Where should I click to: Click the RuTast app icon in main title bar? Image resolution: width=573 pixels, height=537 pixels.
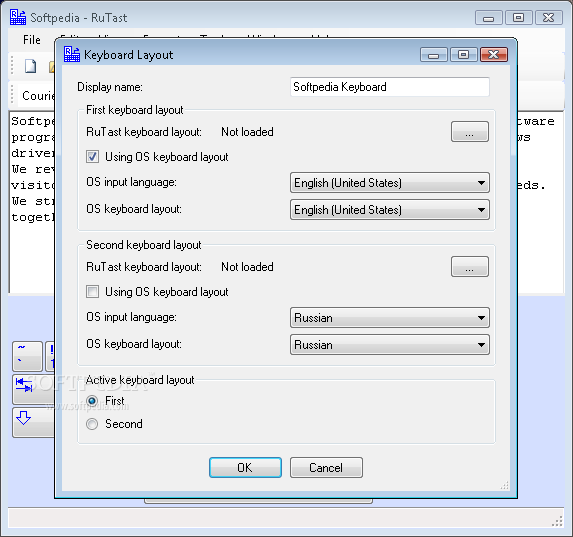coord(18,17)
